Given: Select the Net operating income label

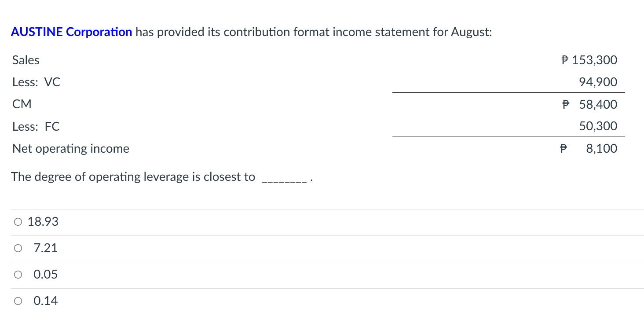Looking at the screenshot, I should coord(70,148).
